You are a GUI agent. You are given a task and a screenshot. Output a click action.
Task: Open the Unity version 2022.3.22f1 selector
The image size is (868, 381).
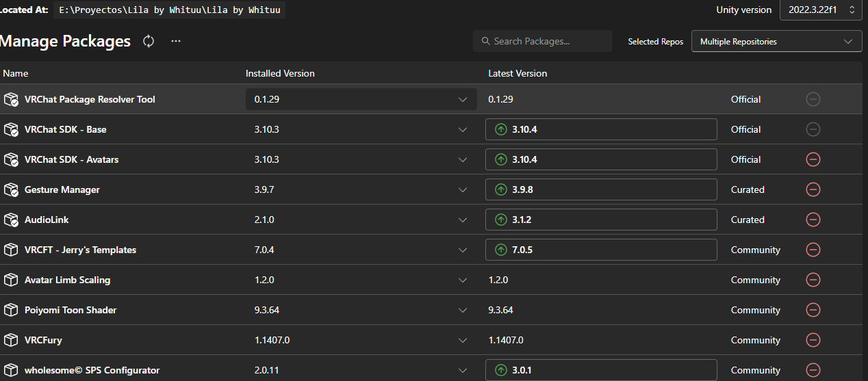coord(820,10)
